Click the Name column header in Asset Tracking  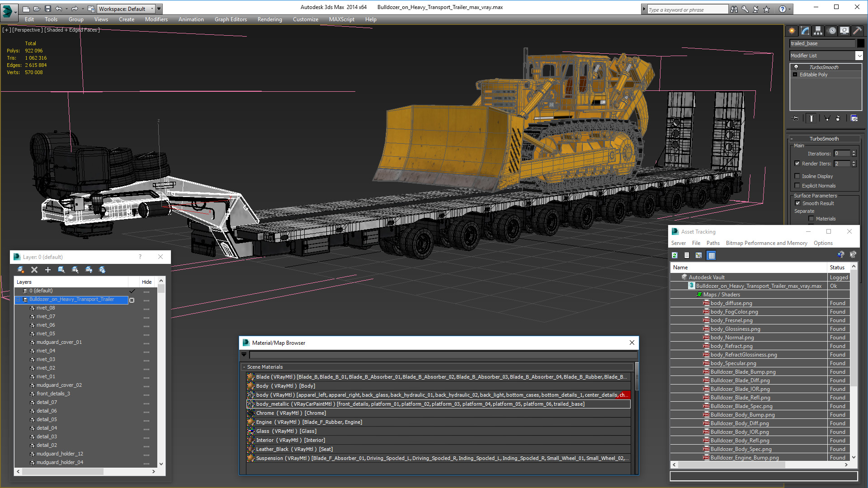(x=749, y=267)
